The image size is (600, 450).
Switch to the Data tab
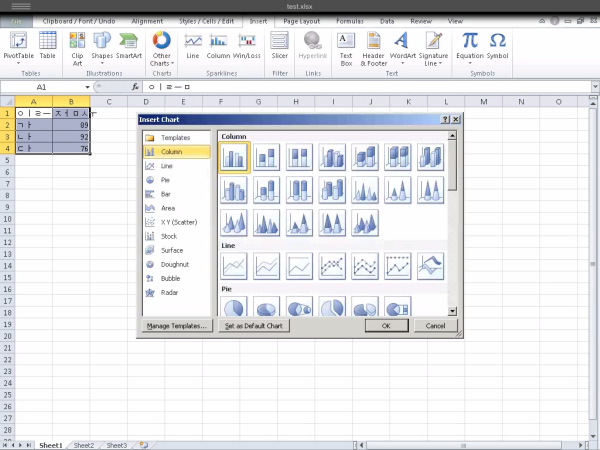(387, 21)
